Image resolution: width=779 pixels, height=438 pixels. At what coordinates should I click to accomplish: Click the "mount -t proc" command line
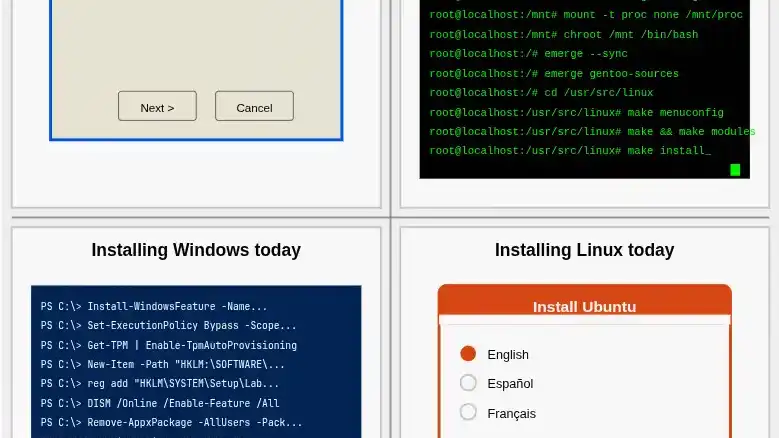[x=586, y=15]
